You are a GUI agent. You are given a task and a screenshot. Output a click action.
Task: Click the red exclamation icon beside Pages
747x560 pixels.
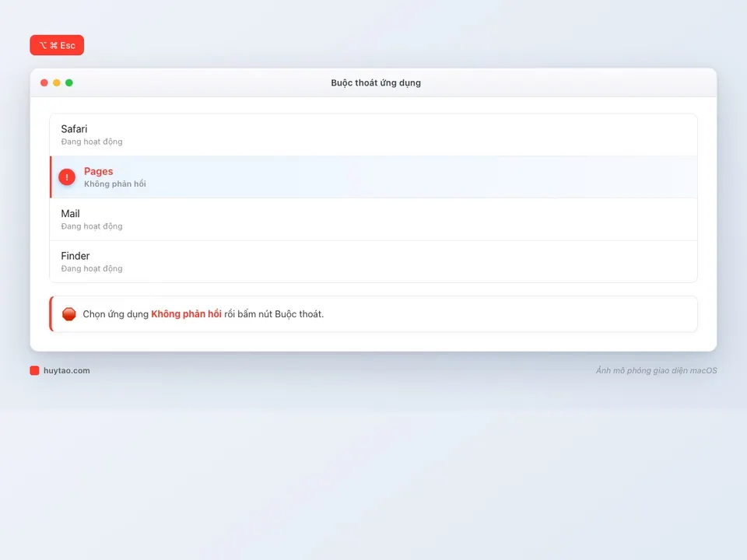[67, 177]
